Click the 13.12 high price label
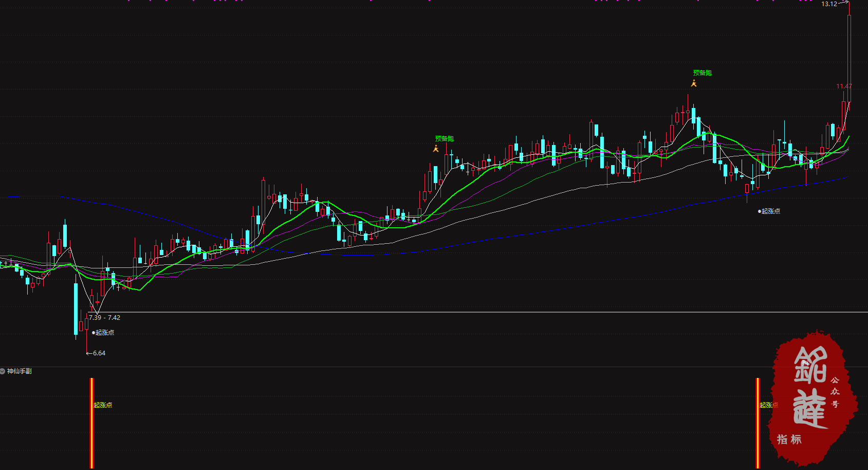The width and height of the screenshot is (868, 470). click(828, 4)
